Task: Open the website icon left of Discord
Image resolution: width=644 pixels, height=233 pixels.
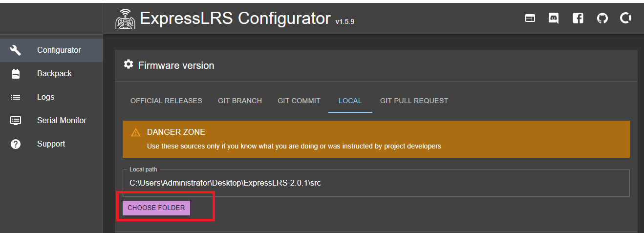Action: 530,19
